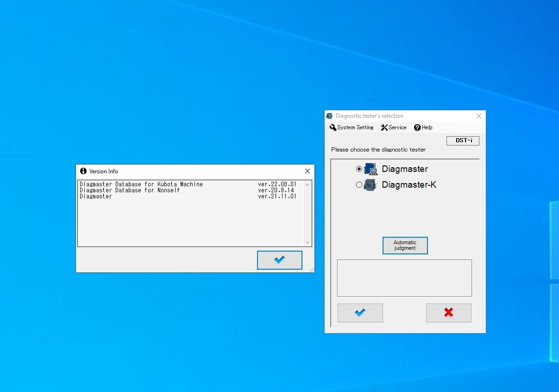Image resolution: width=559 pixels, height=392 pixels.
Task: Click the Version Info title bar icon
Action: [83, 171]
